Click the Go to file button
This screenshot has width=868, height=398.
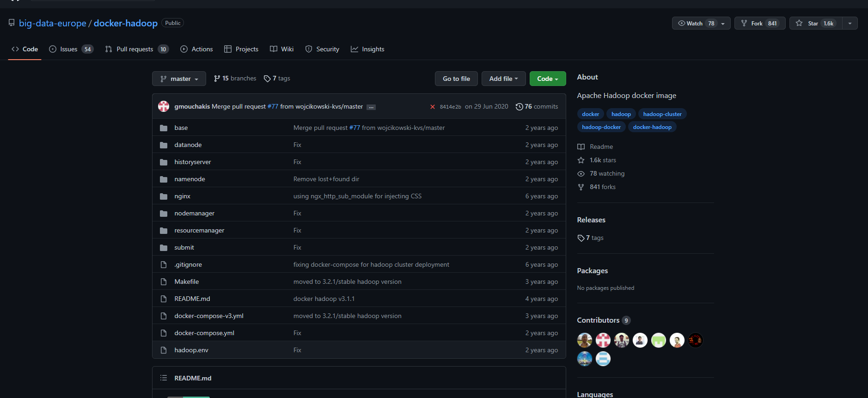(457, 79)
